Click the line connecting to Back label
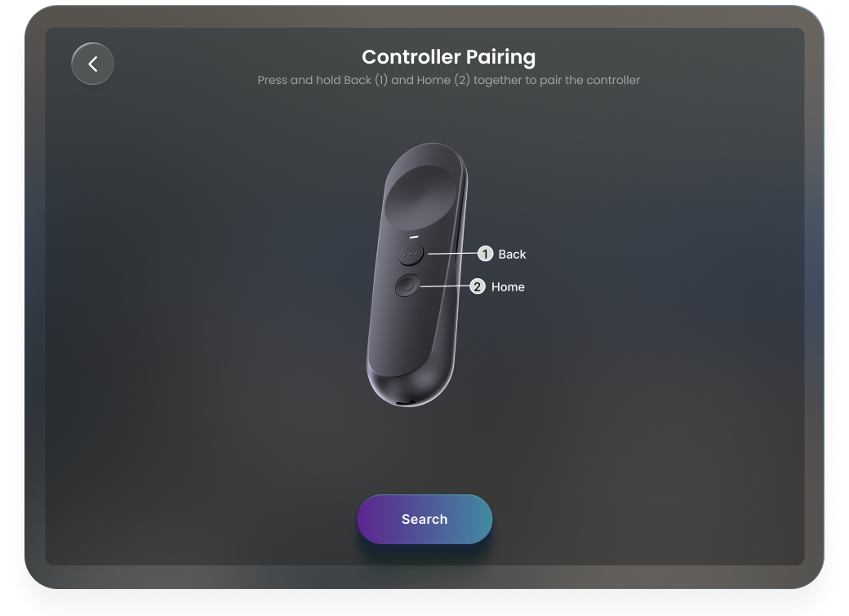849x616 pixels. 452,253
